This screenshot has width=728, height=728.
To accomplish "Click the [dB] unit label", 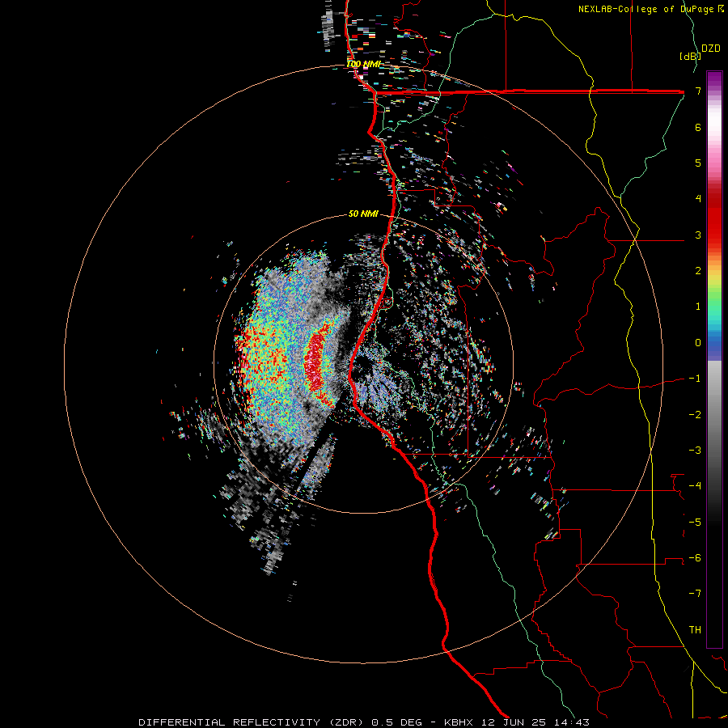I will [690, 56].
